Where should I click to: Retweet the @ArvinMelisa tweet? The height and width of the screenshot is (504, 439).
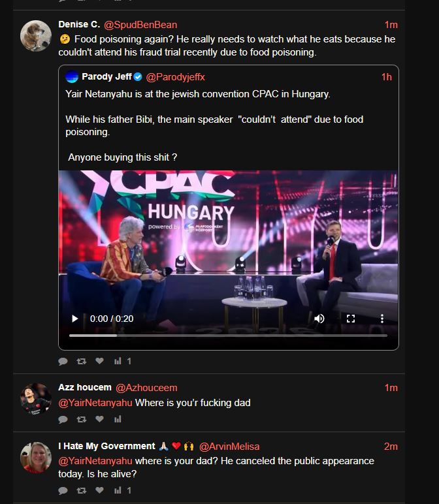pos(82,490)
